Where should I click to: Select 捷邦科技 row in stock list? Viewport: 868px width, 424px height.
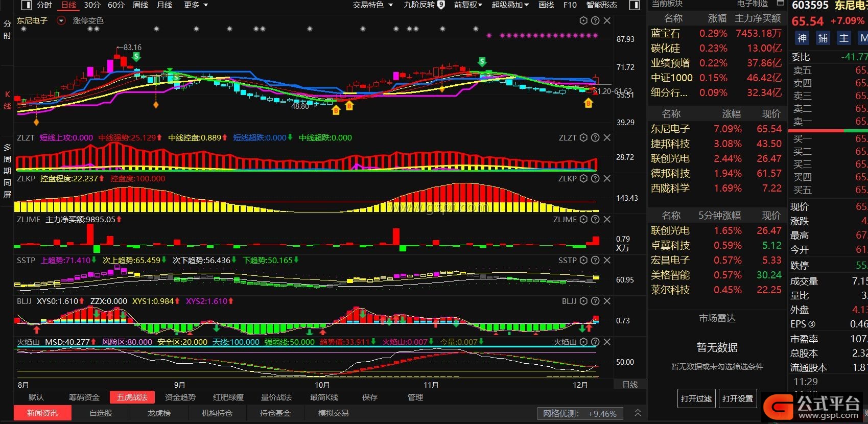click(x=716, y=144)
